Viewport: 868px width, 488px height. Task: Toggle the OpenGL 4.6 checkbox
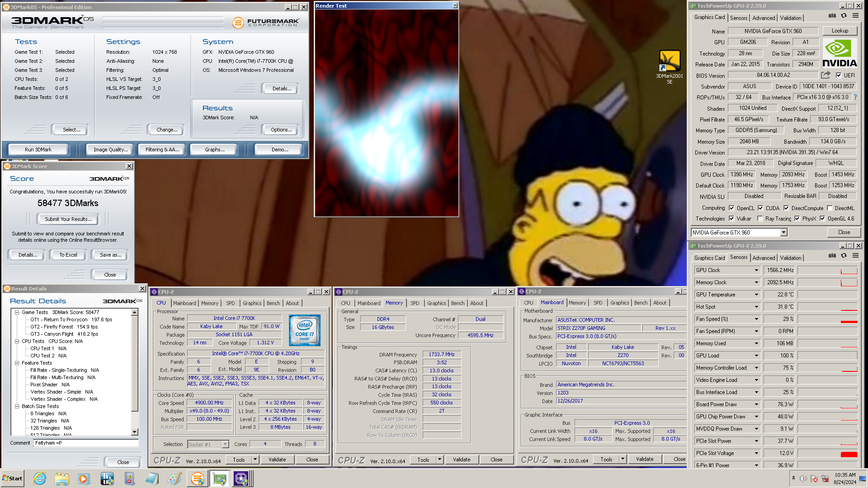point(822,219)
